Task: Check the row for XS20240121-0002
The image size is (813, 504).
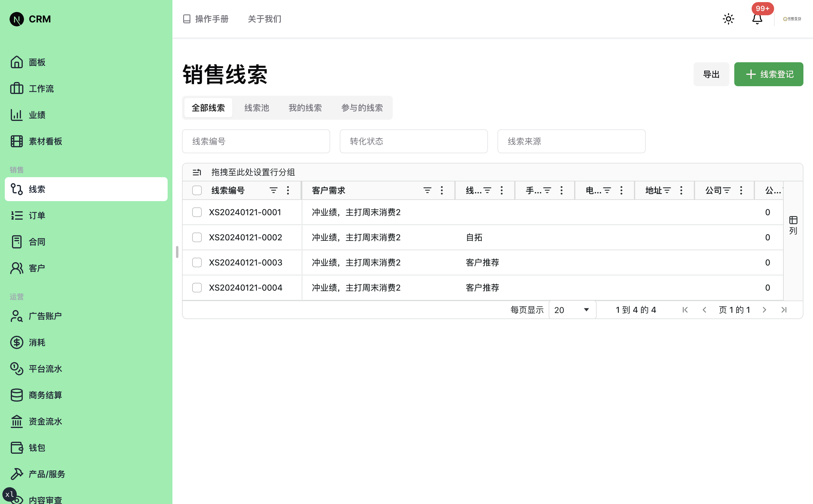Action: click(x=197, y=237)
